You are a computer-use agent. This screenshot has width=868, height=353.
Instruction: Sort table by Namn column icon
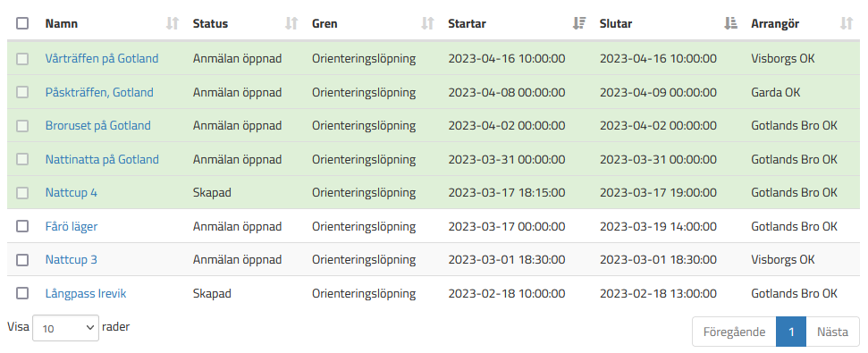pos(173,24)
